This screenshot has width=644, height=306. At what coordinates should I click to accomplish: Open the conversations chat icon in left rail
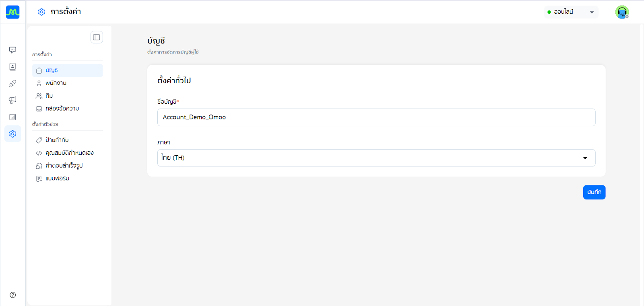click(x=12, y=50)
